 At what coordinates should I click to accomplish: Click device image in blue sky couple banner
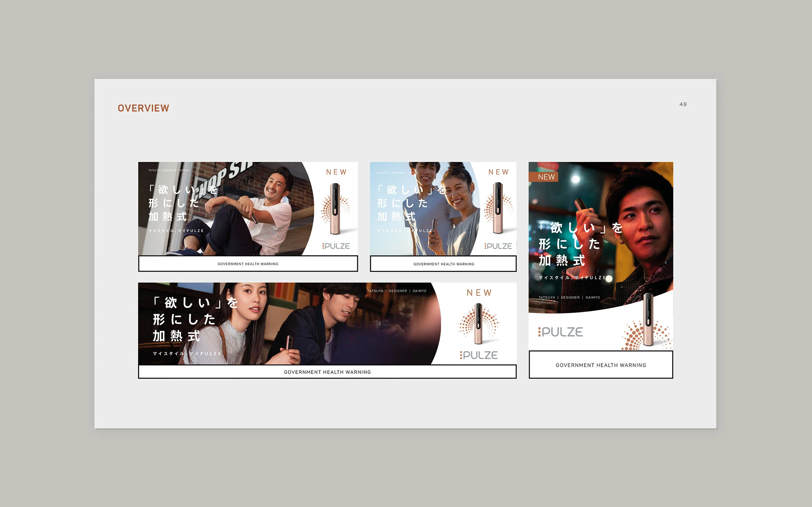498,208
